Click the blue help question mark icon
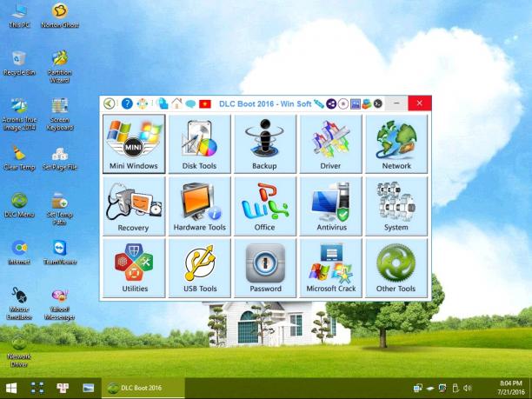This screenshot has height=399, width=532. tap(127, 103)
